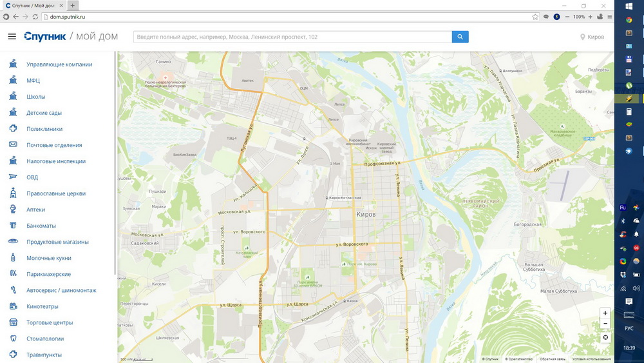
Task: Select the ОВД flag icon
Action: [x=13, y=177]
